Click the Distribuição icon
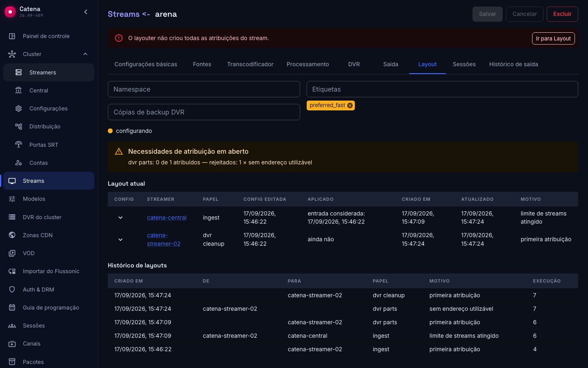 pyautogui.click(x=19, y=126)
